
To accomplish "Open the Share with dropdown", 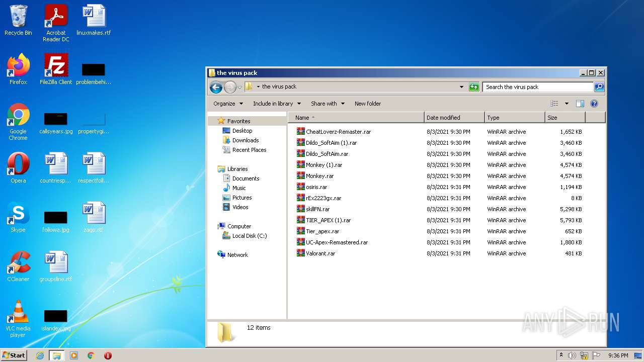I will click(328, 104).
